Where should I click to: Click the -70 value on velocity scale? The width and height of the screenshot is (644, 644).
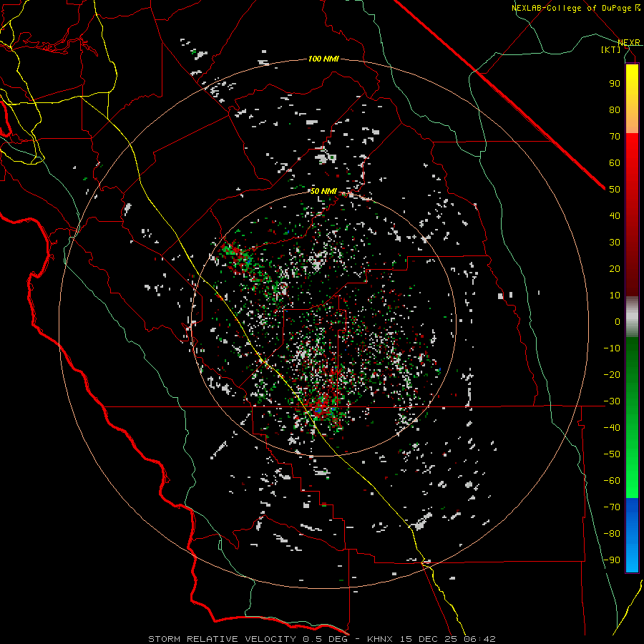point(612,507)
